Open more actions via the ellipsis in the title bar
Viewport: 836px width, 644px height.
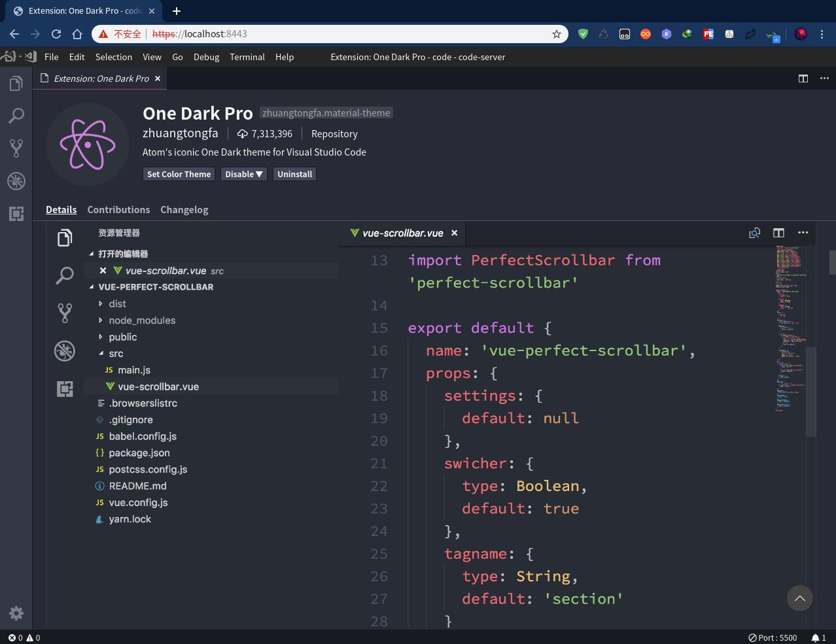point(824,78)
